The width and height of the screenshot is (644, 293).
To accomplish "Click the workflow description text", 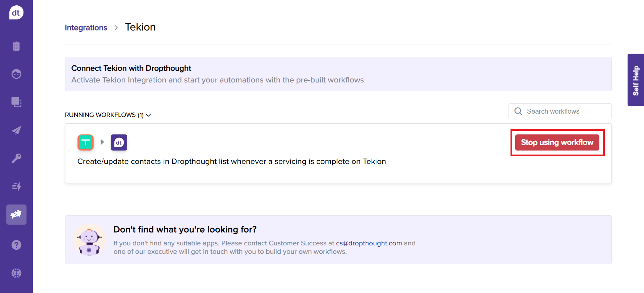I will (231, 162).
